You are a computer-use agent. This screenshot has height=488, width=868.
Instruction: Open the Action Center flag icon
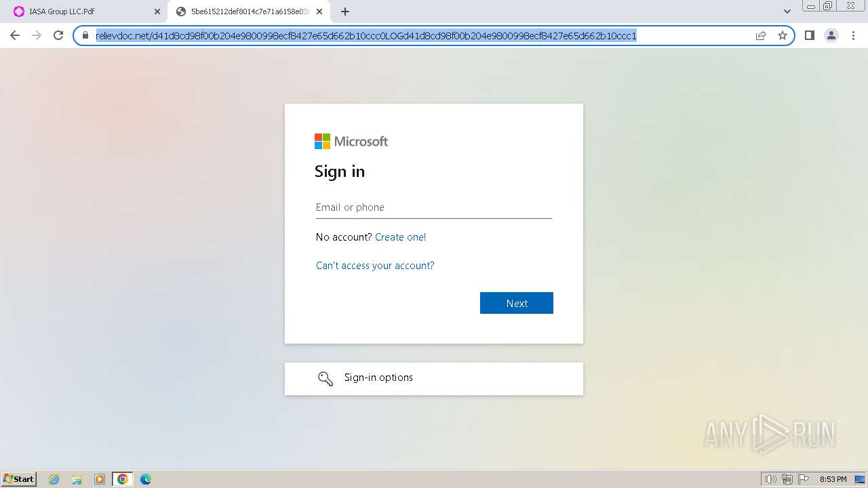(804, 479)
